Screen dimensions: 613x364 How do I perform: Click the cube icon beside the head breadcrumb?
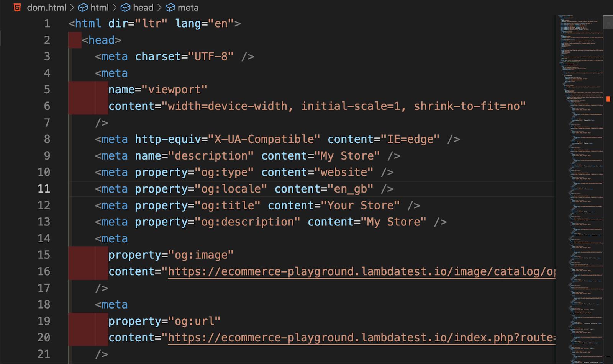[125, 8]
